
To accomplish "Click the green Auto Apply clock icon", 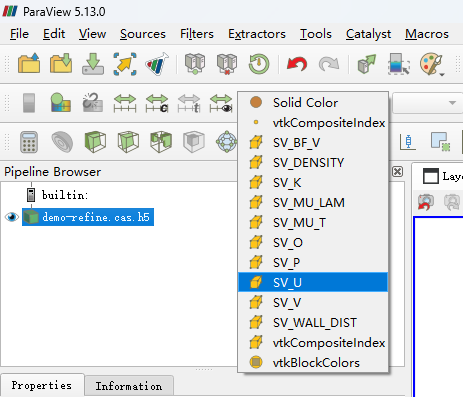I will 259,63.
